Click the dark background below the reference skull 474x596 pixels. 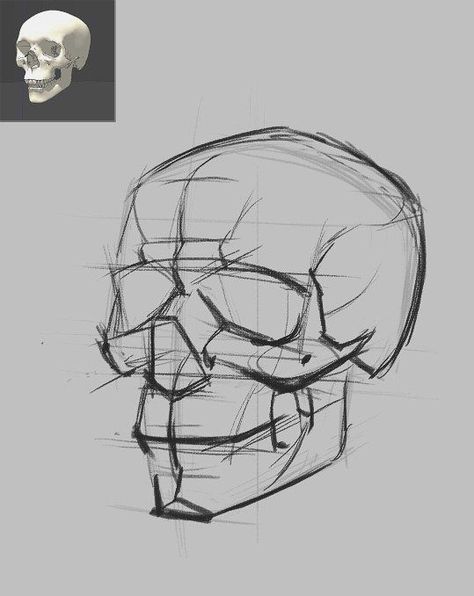57,112
